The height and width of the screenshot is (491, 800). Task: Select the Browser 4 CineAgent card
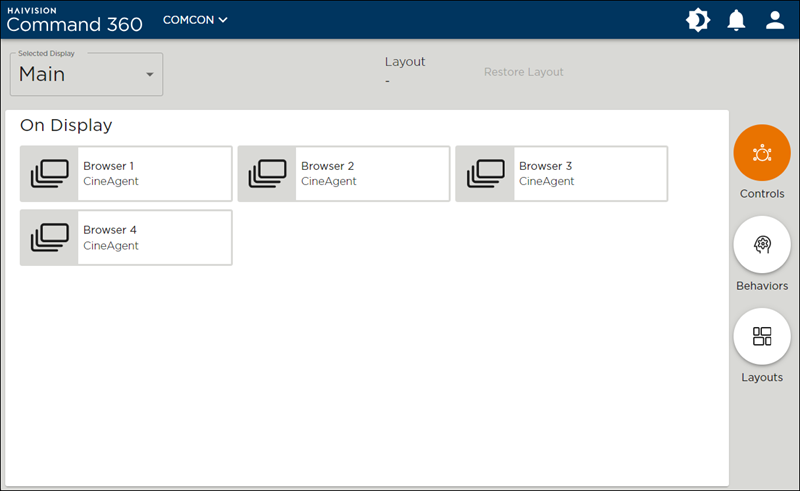pyautogui.click(x=154, y=238)
